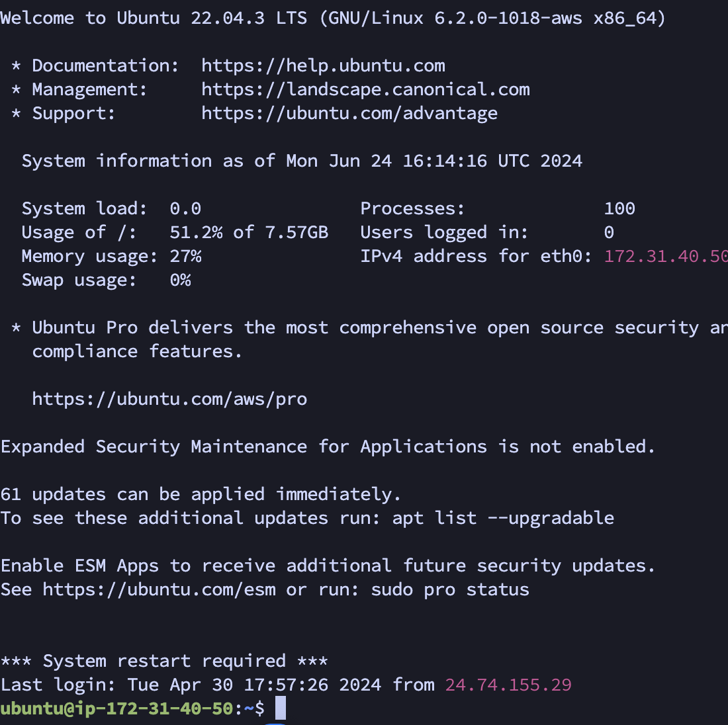This screenshot has width=728, height=725.
Task: Click the Swap usage 0% value
Action: [x=180, y=280]
